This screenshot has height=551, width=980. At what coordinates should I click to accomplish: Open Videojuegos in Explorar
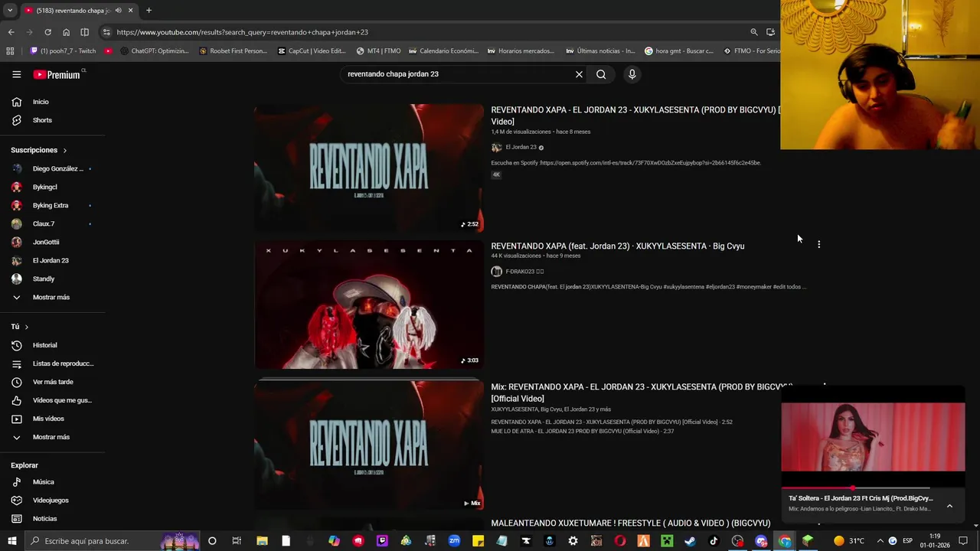(x=52, y=500)
